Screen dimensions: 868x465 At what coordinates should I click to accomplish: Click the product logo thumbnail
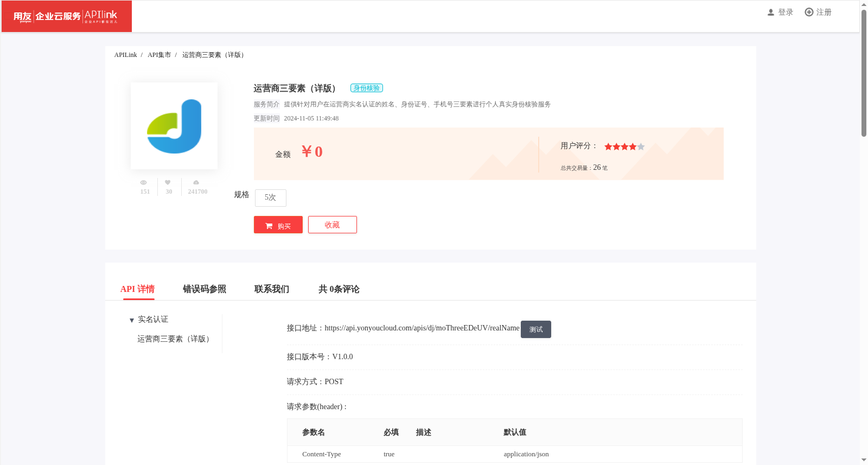[x=174, y=126]
